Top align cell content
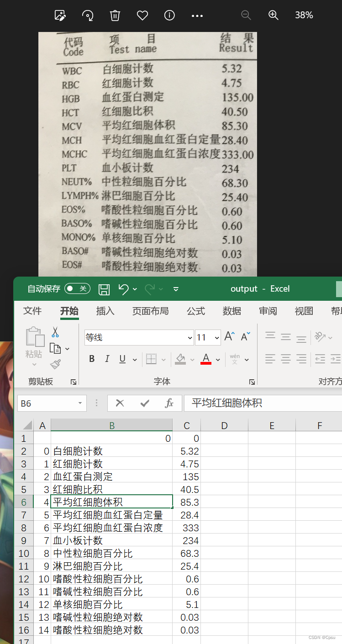 (271, 336)
